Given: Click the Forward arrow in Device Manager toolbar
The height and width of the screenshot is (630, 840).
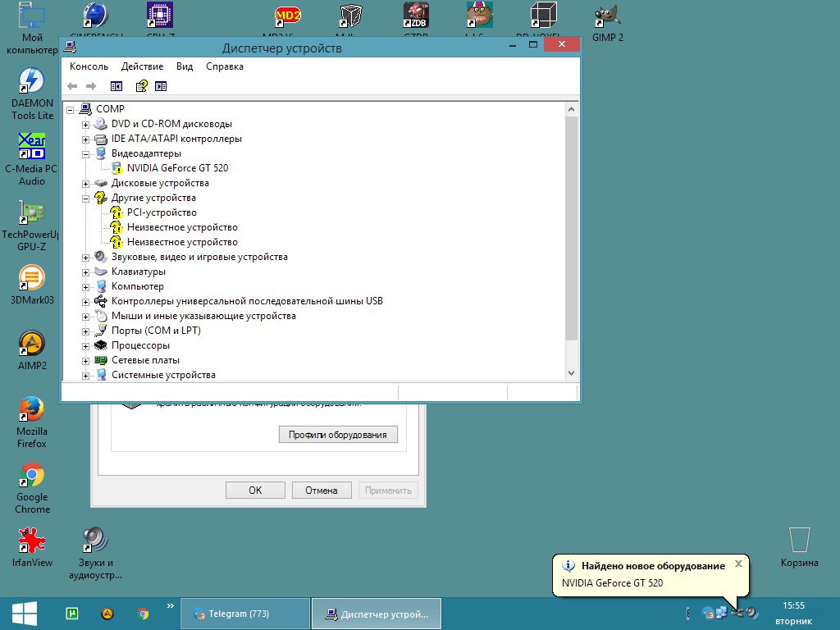Looking at the screenshot, I should pyautogui.click(x=91, y=86).
